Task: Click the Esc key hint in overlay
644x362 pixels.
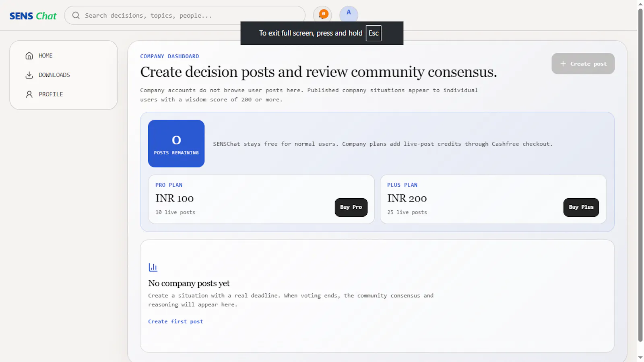Action: point(374,33)
